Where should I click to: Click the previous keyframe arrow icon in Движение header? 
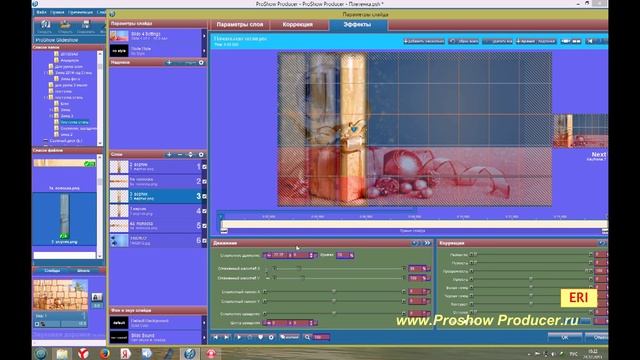click(415, 243)
